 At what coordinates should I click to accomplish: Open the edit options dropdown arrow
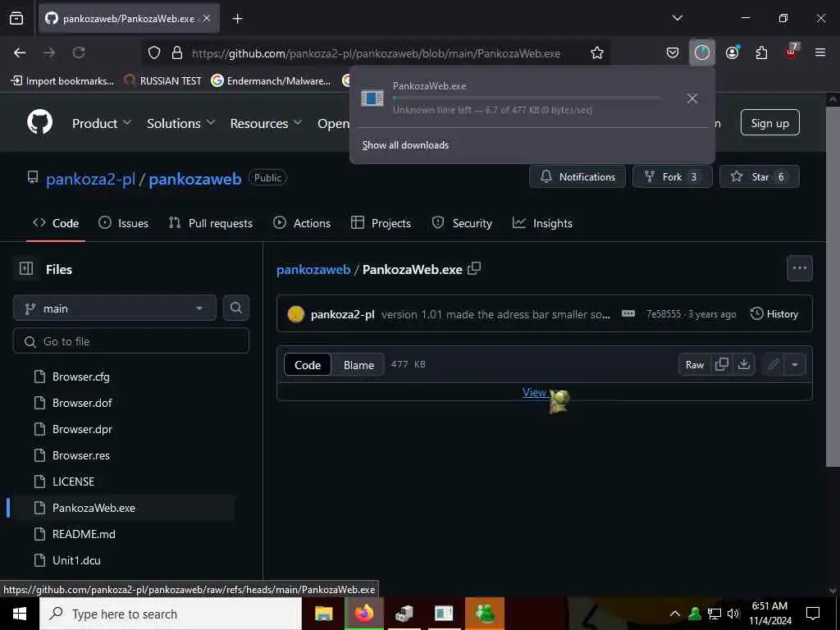tap(794, 364)
